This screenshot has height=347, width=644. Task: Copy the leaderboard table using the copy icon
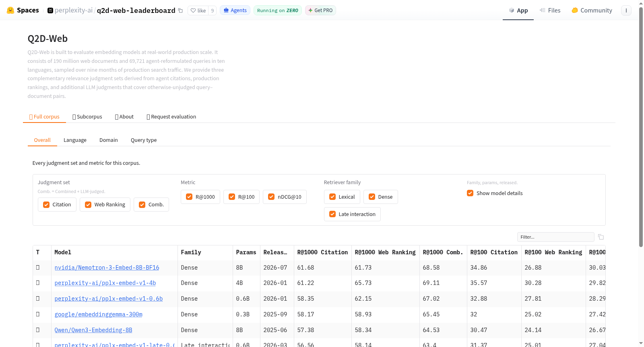click(601, 237)
